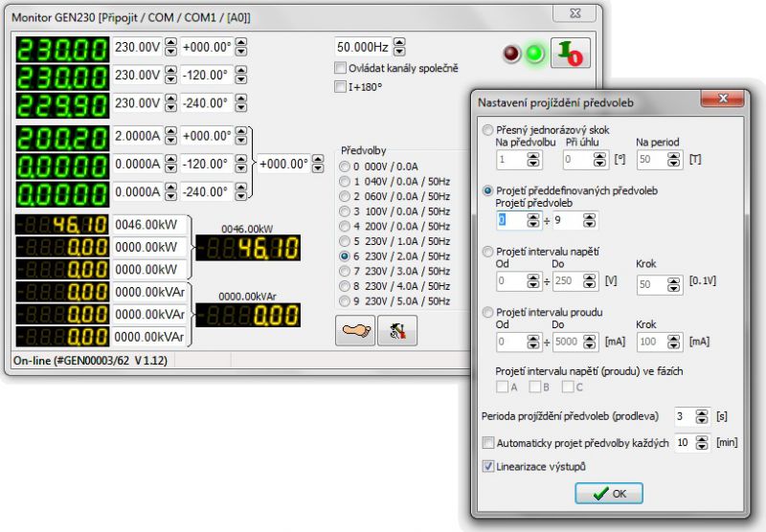Click the 'Na period' field showing 50
The image size is (766, 532).
click(652, 160)
